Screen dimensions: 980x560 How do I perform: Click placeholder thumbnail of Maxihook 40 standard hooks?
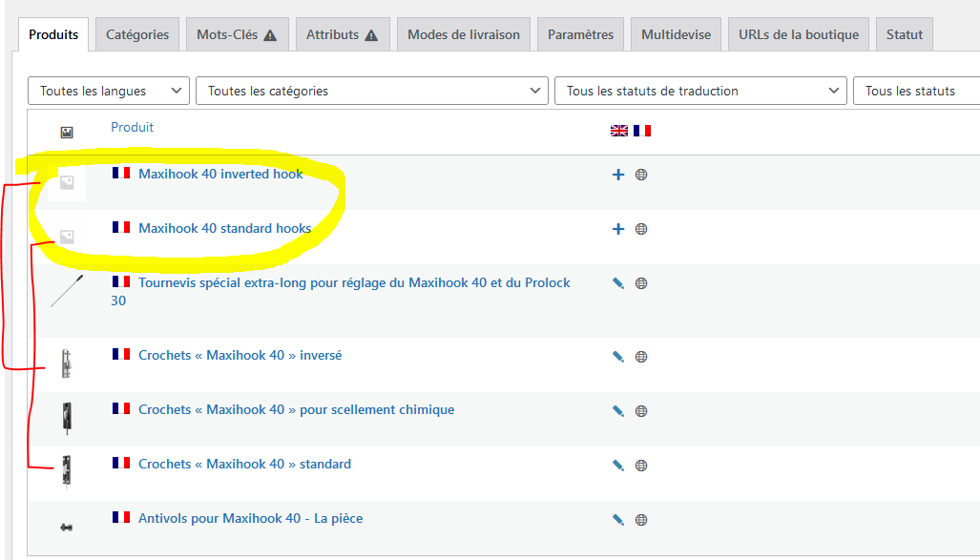(x=67, y=237)
